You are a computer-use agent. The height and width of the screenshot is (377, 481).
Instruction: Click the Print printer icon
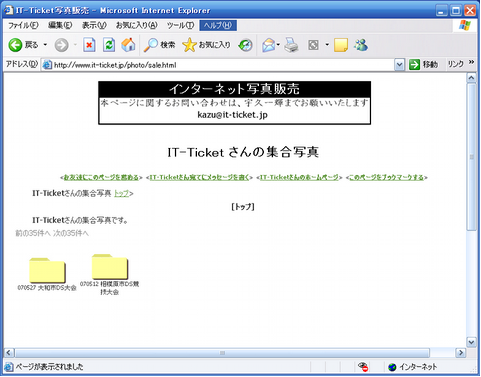[x=291, y=45]
